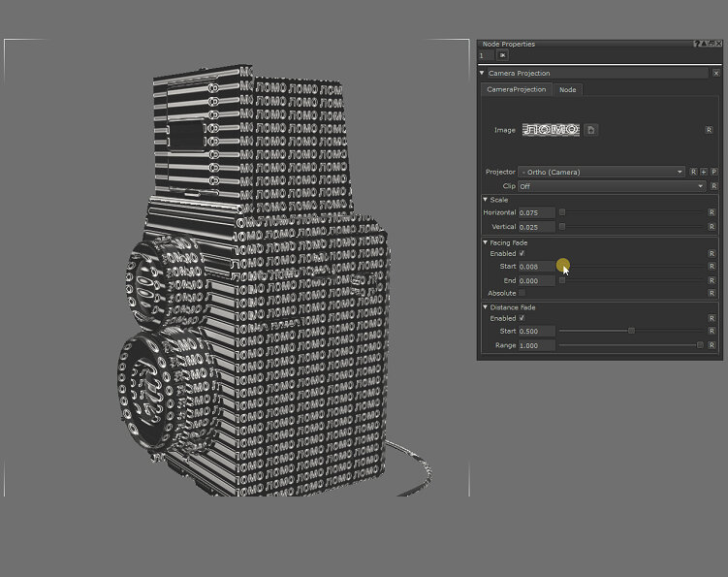This screenshot has width=728, height=577.
Task: Uncheck Distance Fade Enabled checkbox
Action: tap(522, 318)
